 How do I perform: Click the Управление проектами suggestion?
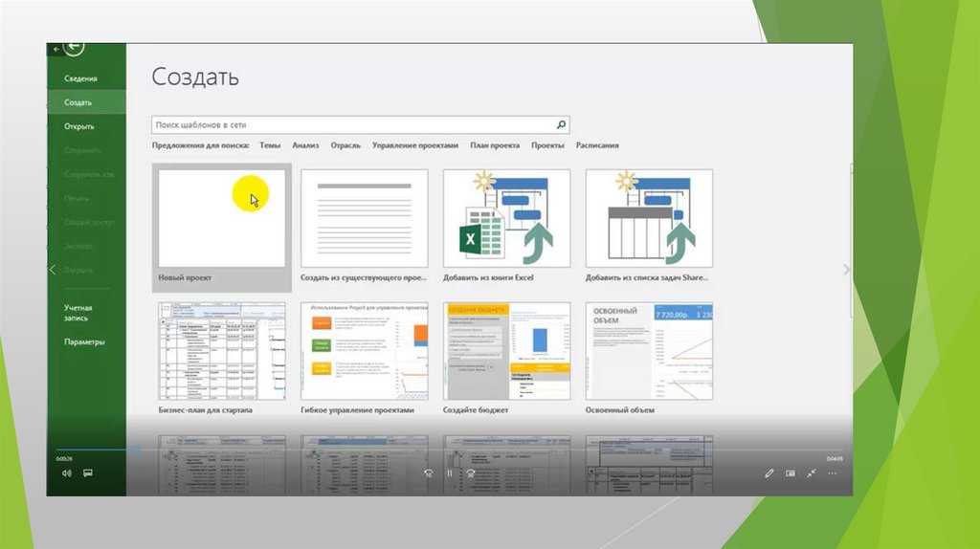coord(415,145)
